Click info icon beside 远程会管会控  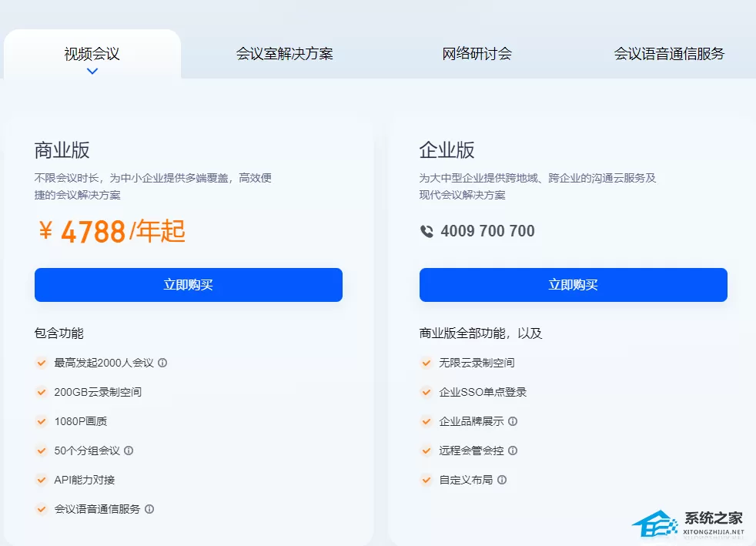(x=513, y=451)
